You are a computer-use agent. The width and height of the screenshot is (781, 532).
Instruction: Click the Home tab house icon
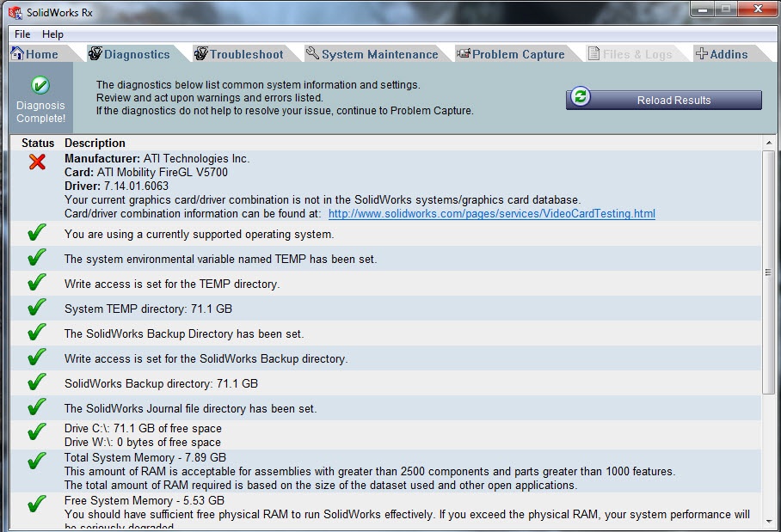(17, 52)
